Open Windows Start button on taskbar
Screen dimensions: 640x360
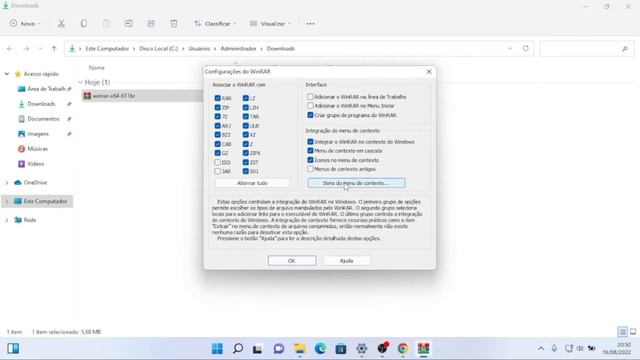[217, 349]
